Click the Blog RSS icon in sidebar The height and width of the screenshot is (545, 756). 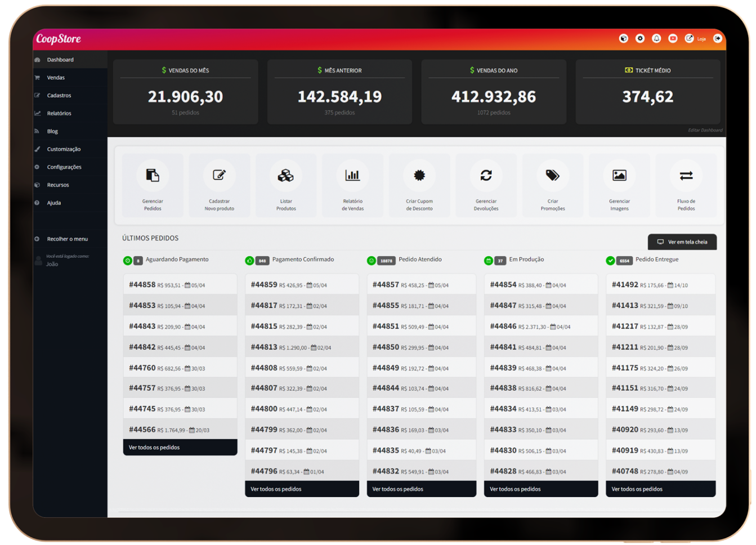click(x=37, y=131)
